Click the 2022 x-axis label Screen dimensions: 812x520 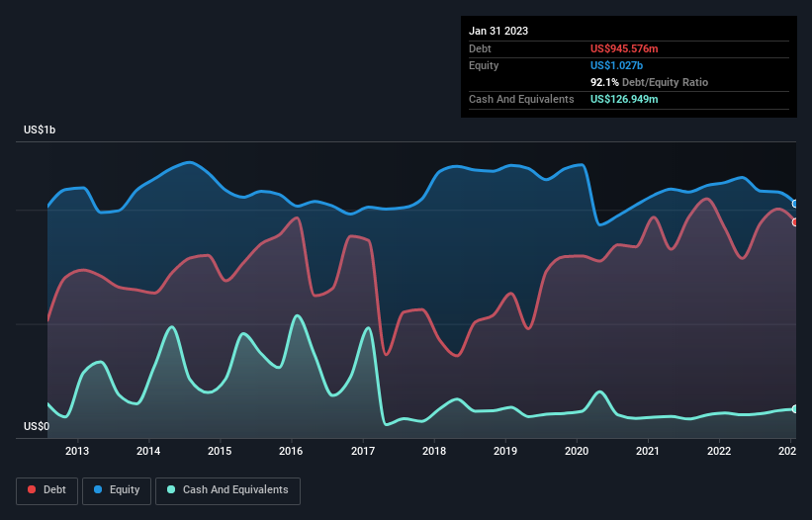coord(719,451)
